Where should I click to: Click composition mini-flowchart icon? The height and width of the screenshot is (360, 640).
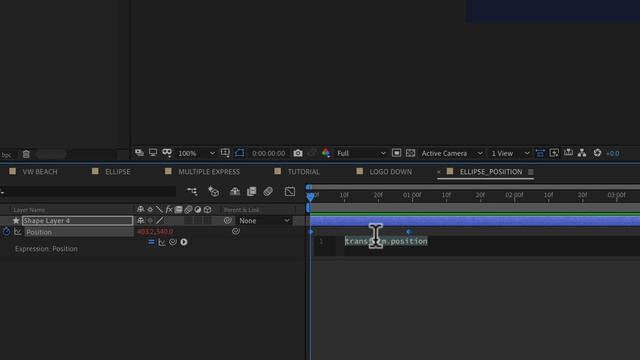[192, 191]
